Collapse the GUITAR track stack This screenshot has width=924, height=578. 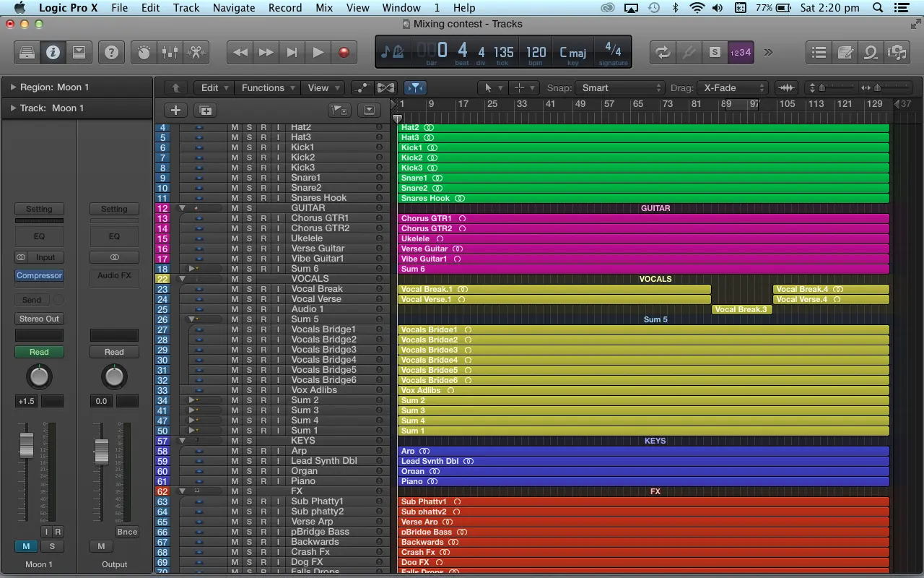point(182,208)
